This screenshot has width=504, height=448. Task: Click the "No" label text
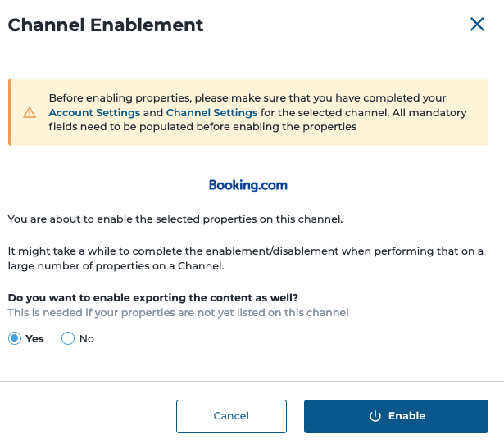tap(87, 339)
